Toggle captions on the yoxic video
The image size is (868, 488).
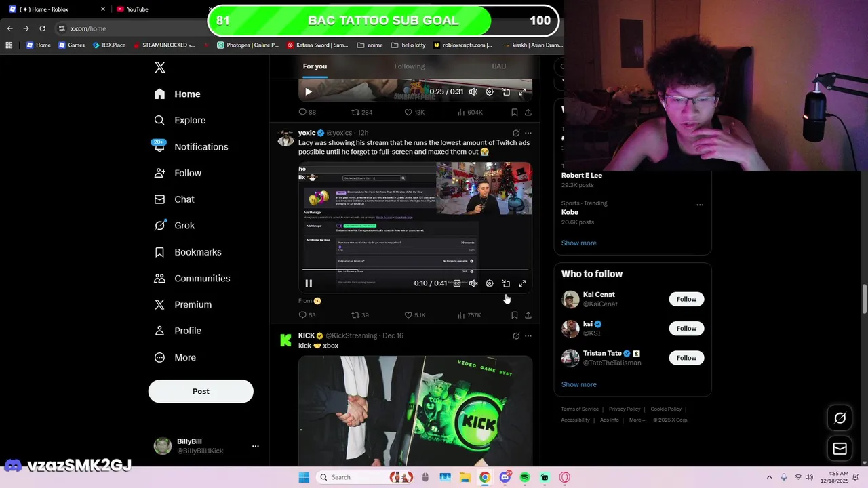coord(457,283)
